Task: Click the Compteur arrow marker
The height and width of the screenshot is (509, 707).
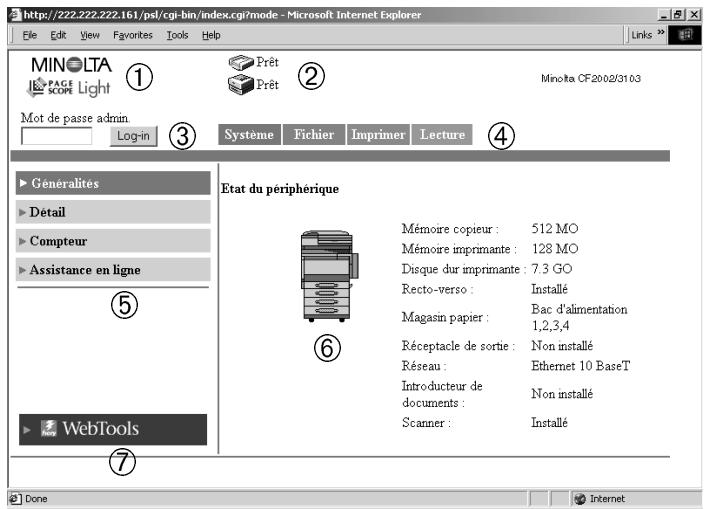Action: pos(23,241)
